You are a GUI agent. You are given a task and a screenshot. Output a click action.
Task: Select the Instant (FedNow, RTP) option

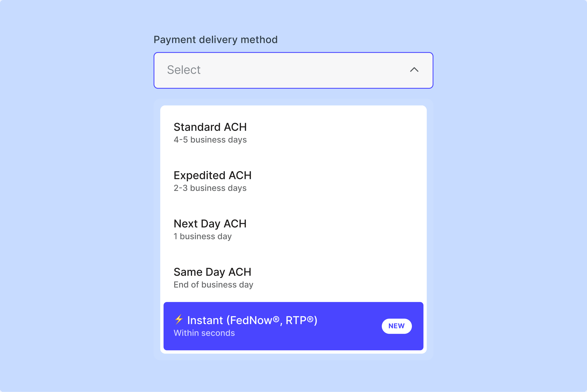[275, 326]
